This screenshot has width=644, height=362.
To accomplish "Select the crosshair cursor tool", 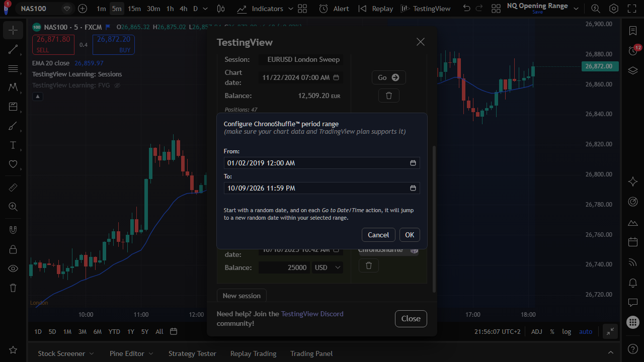I will [x=13, y=30].
